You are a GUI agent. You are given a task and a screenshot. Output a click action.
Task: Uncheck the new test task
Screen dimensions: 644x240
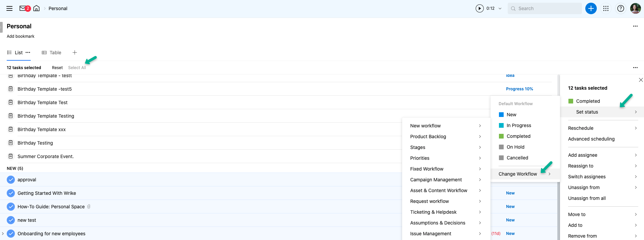coord(11,220)
